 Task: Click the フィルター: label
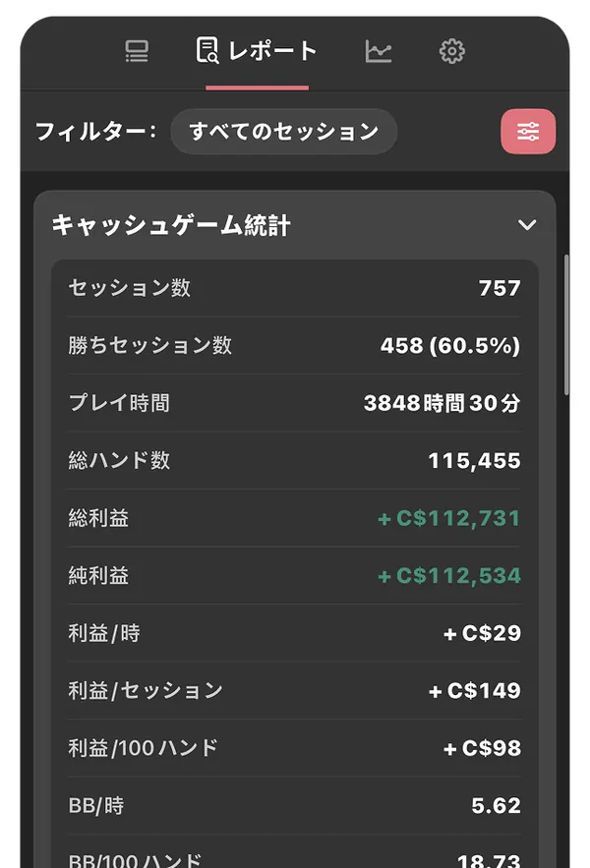pos(95,132)
